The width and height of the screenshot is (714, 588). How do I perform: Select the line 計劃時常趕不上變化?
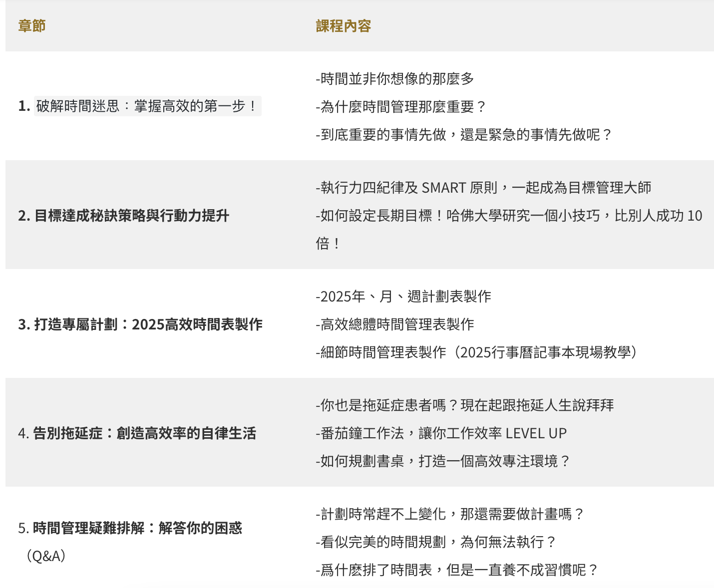[x=450, y=514]
